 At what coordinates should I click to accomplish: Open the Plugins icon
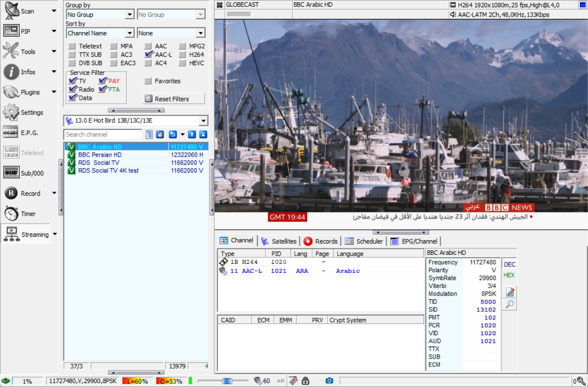[x=11, y=92]
